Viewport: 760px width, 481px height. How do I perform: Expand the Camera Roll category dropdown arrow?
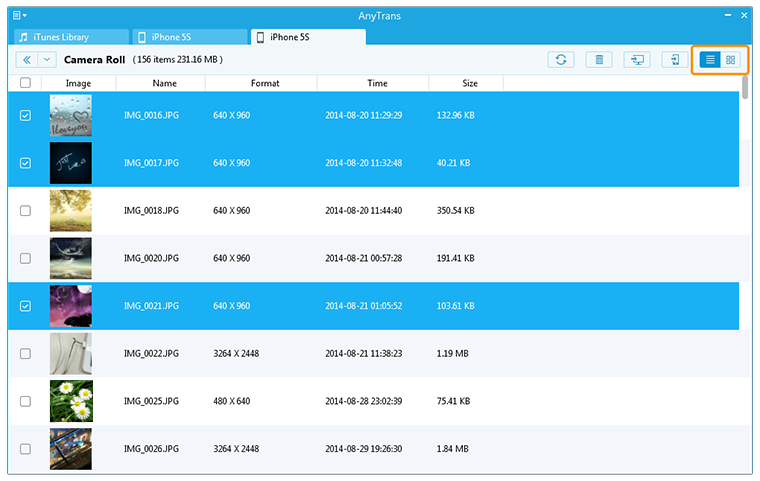tap(48, 60)
